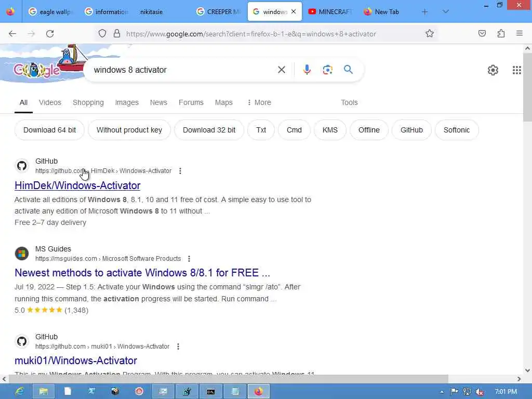Apply Download 32 bit chip

coord(209,130)
